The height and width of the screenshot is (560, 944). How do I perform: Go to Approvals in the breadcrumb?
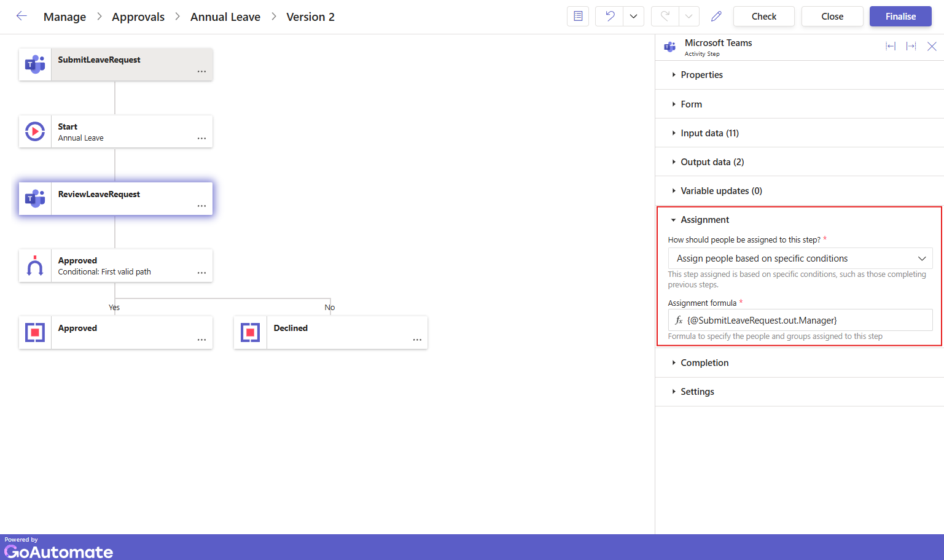coord(138,17)
